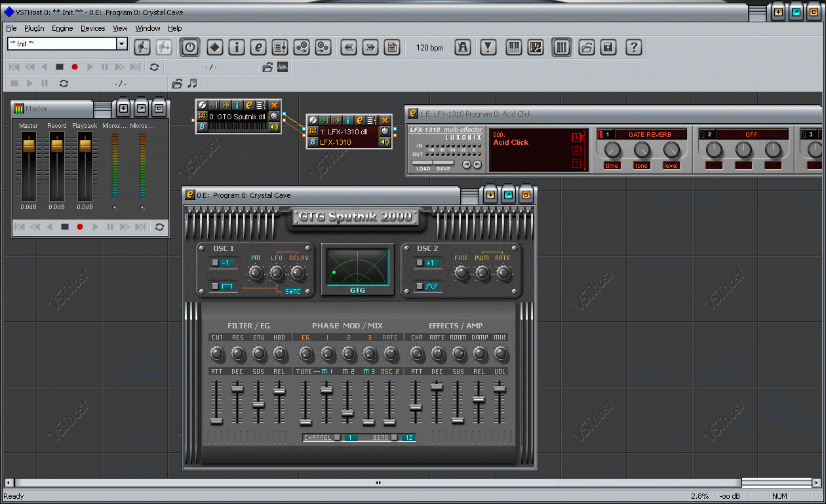This screenshot has width=826, height=504.
Task: Toggle the LFX-1310 slot 1 Gate Reverb LED
Action: point(600,134)
